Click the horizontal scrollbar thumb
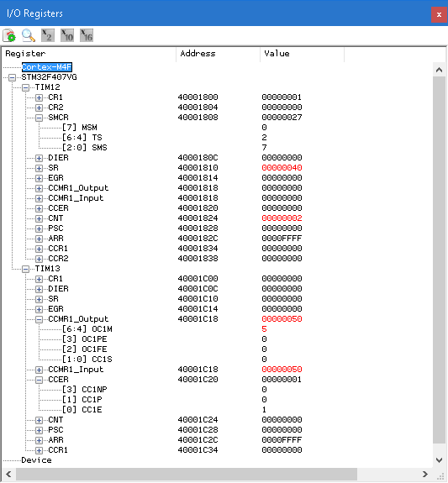This screenshot has height=483, width=448. [187, 475]
